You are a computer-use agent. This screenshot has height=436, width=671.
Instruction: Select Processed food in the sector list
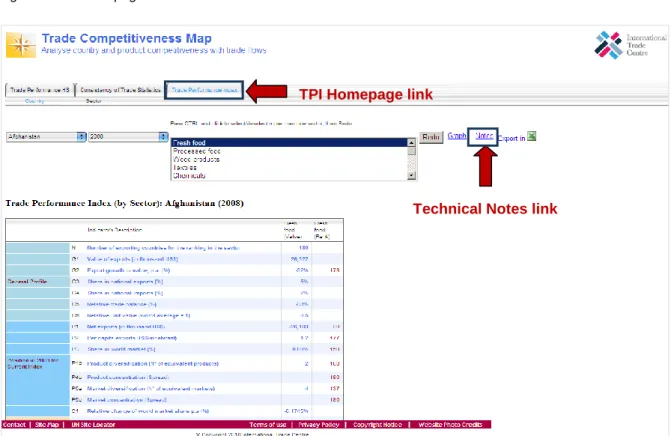pyautogui.click(x=290, y=151)
